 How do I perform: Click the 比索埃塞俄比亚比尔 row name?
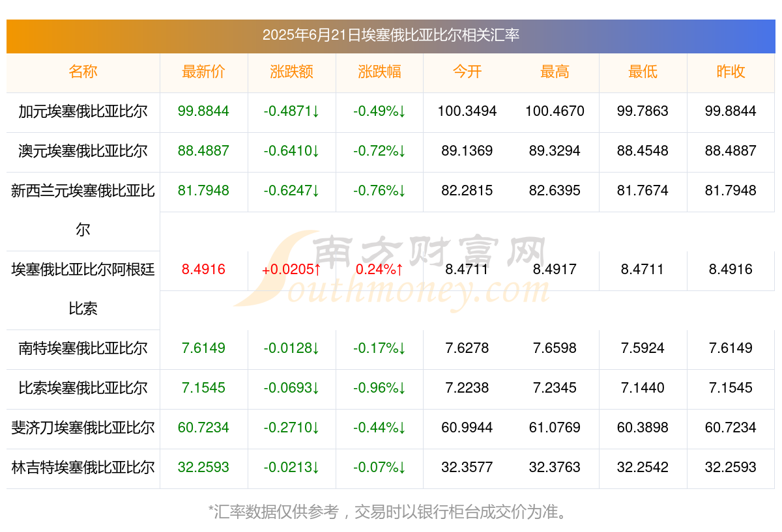click(x=83, y=388)
